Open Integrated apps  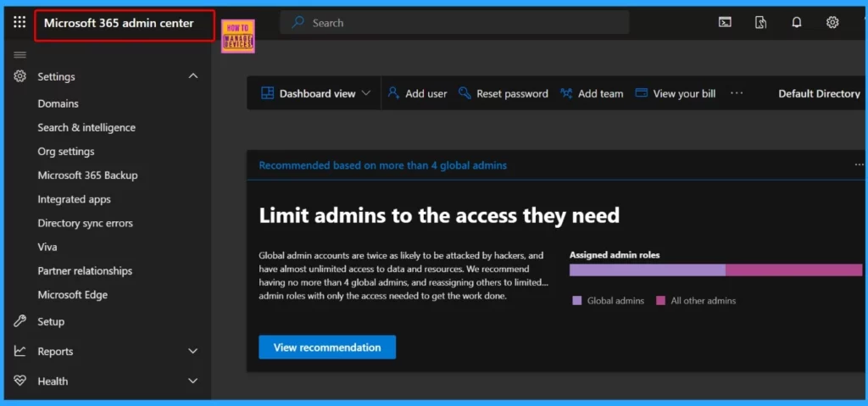(x=75, y=199)
